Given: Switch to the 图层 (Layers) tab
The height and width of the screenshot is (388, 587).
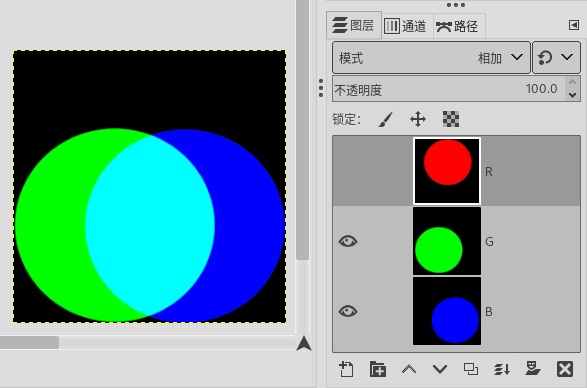Looking at the screenshot, I should coord(354,25).
